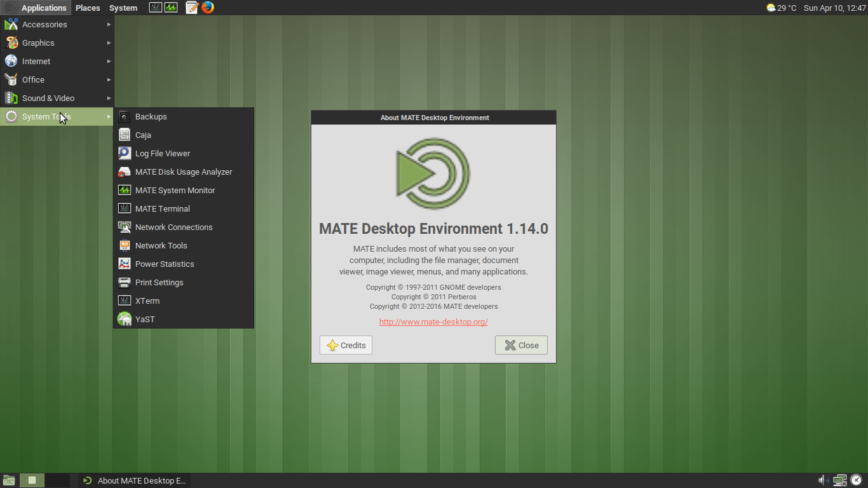Open the System menu in top panel
Screen dimensions: 868x488
tap(123, 8)
